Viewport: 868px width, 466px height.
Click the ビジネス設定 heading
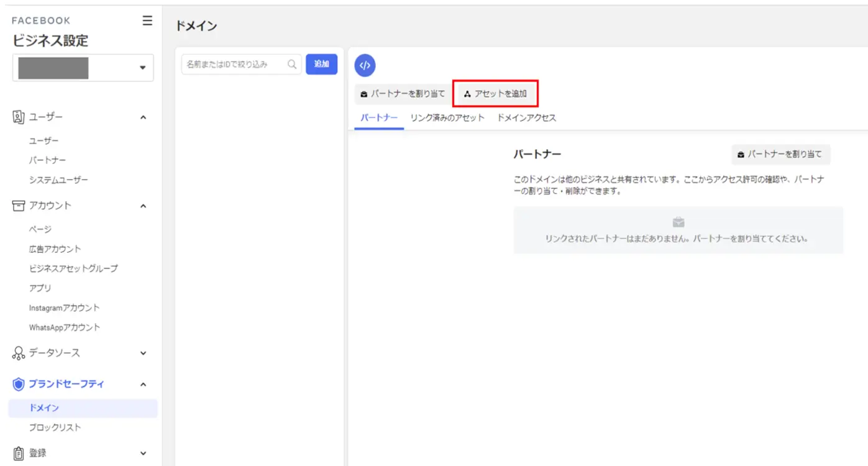click(50, 41)
